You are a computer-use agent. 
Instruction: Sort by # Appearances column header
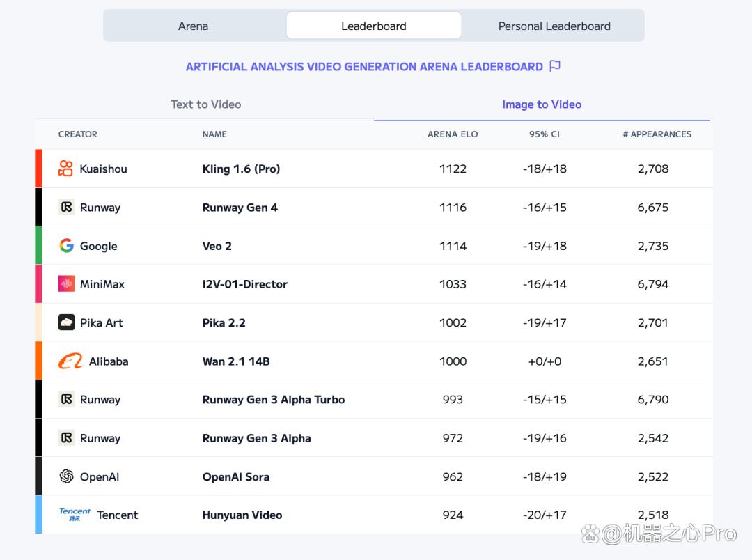coord(657,134)
